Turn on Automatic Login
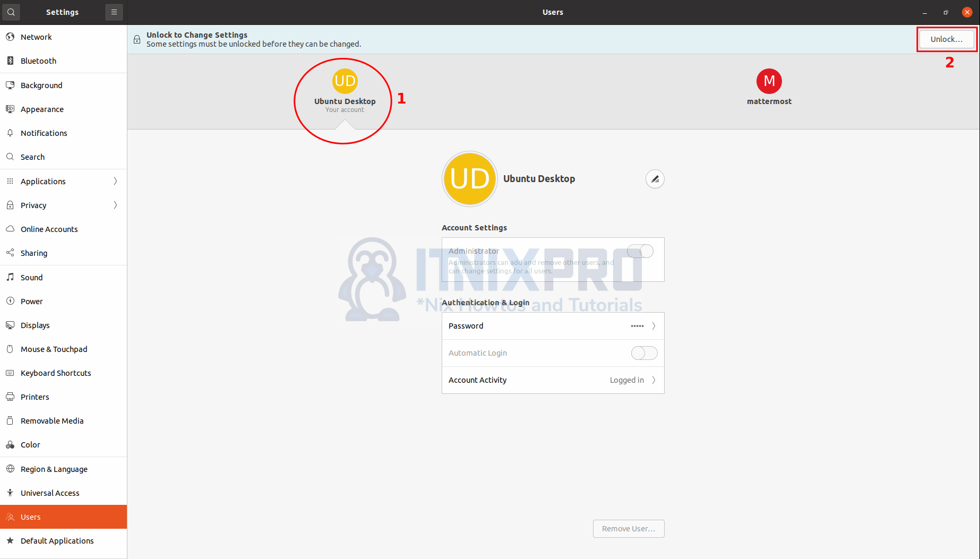Image resolution: width=980 pixels, height=559 pixels. [643, 352]
